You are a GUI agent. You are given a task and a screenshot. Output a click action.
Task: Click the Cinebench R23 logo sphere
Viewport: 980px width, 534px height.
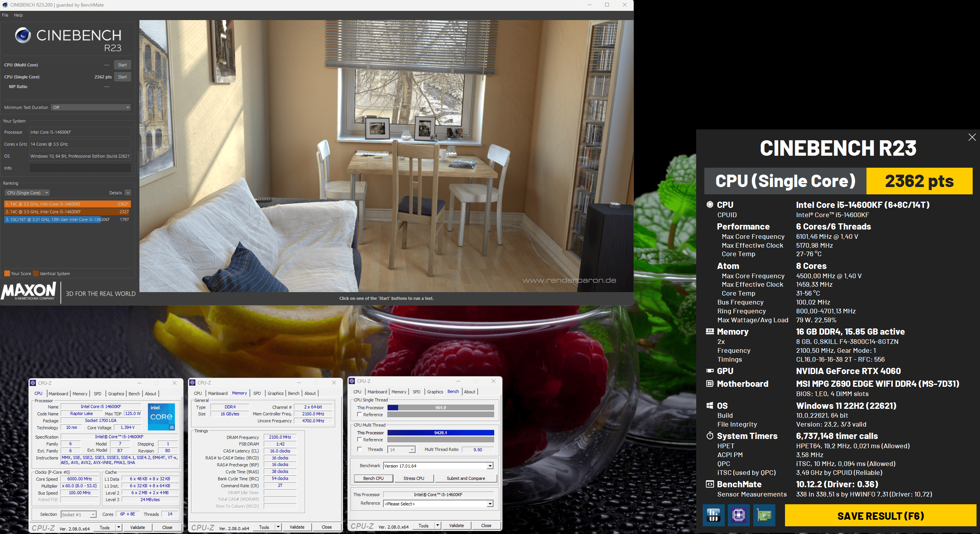(23, 35)
